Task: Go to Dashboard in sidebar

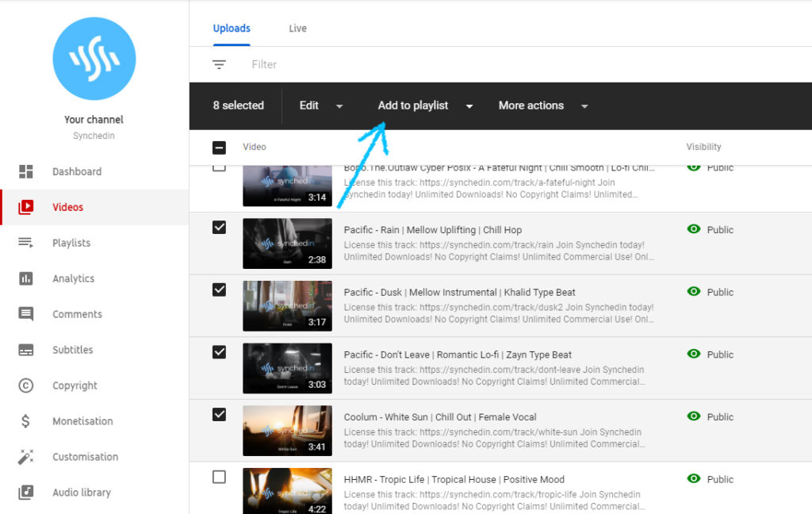Action: tap(77, 171)
